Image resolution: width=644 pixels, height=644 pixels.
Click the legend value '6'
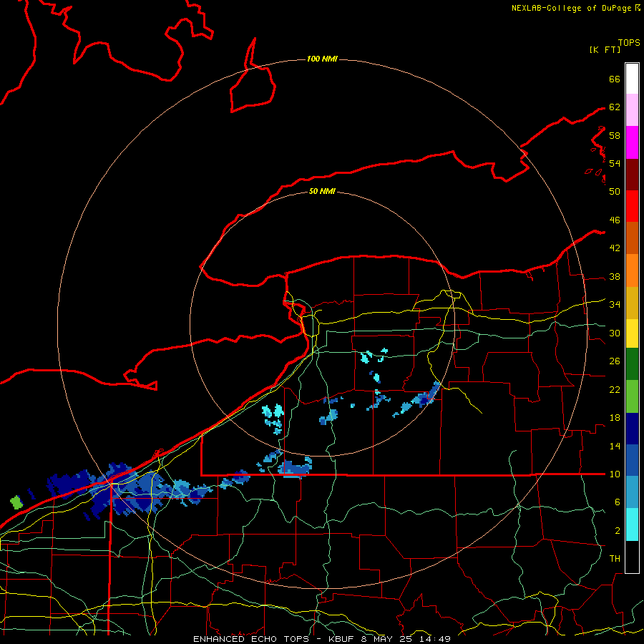618,502
